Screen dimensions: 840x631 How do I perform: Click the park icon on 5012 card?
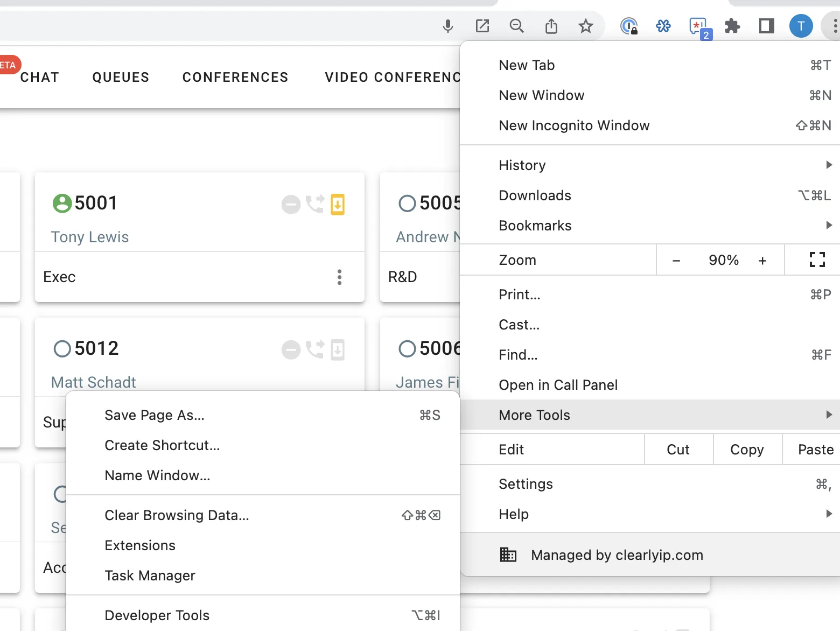pyautogui.click(x=338, y=349)
